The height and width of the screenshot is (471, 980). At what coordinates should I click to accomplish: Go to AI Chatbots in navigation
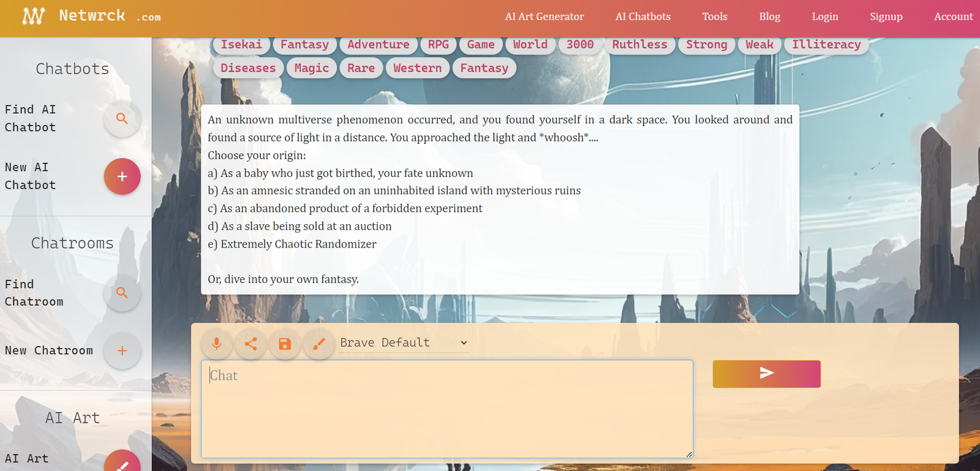point(643,17)
